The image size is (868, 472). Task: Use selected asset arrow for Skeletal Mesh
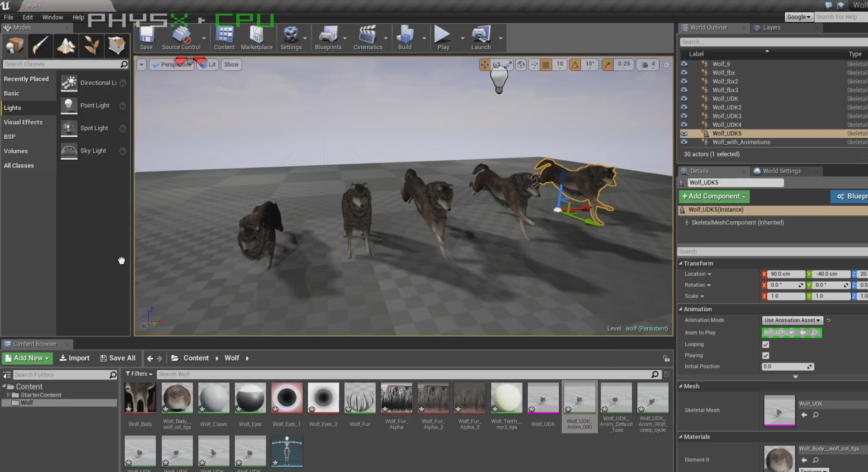coord(804,415)
